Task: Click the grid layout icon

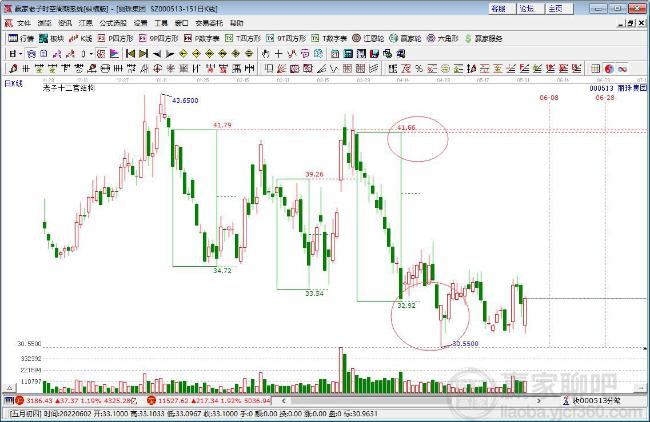Action: [x=13, y=54]
